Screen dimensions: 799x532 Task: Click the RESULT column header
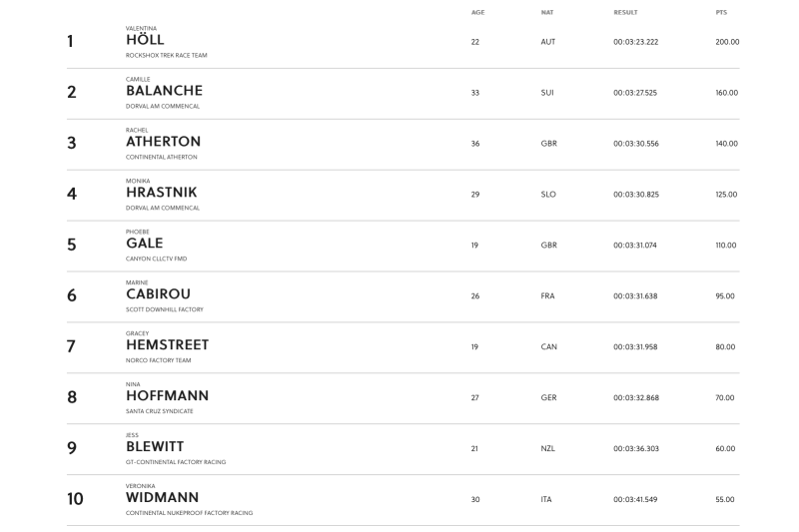pos(625,12)
